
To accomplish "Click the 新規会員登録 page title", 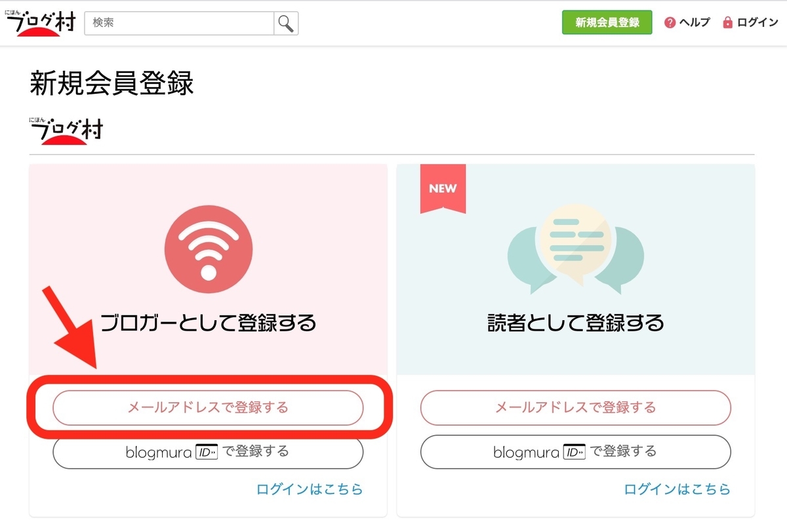I will coord(111,84).
